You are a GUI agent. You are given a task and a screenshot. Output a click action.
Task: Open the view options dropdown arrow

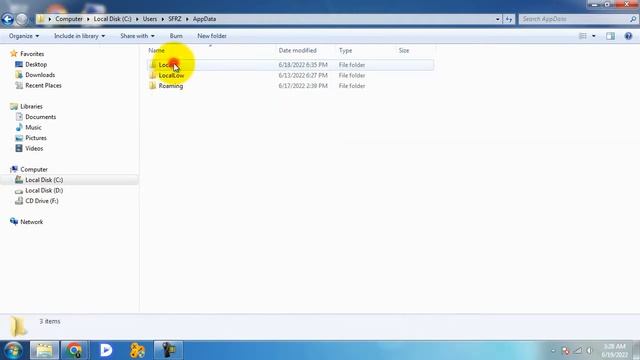click(594, 36)
